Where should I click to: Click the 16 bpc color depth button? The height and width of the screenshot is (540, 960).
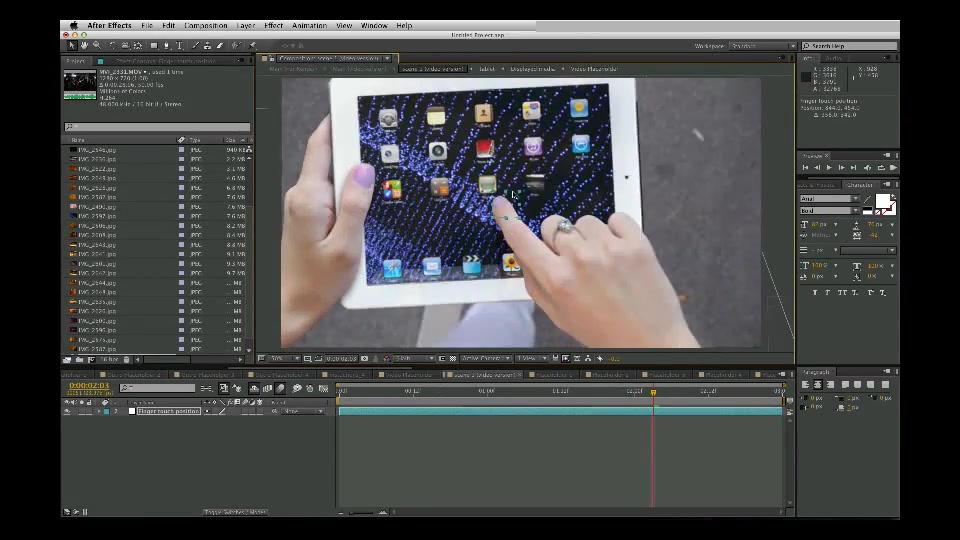109,360
